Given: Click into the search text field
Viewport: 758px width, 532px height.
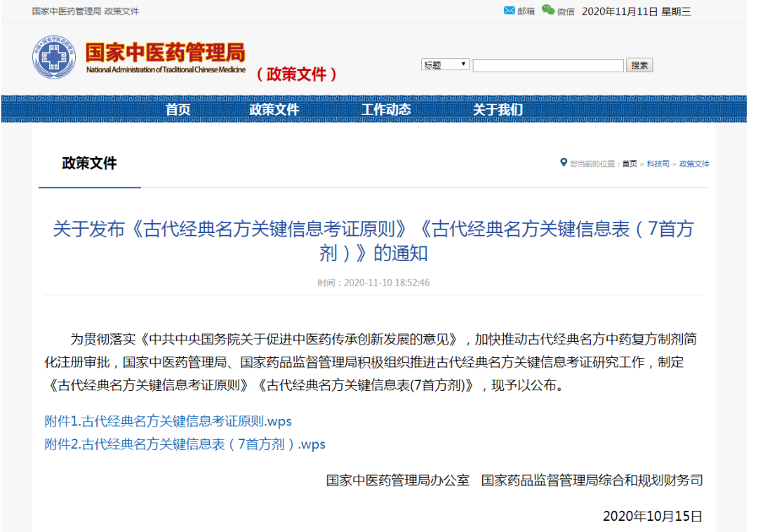Looking at the screenshot, I should point(548,65).
